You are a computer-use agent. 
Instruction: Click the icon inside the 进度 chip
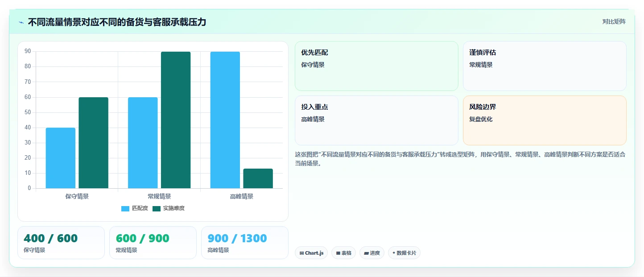tap(366, 253)
